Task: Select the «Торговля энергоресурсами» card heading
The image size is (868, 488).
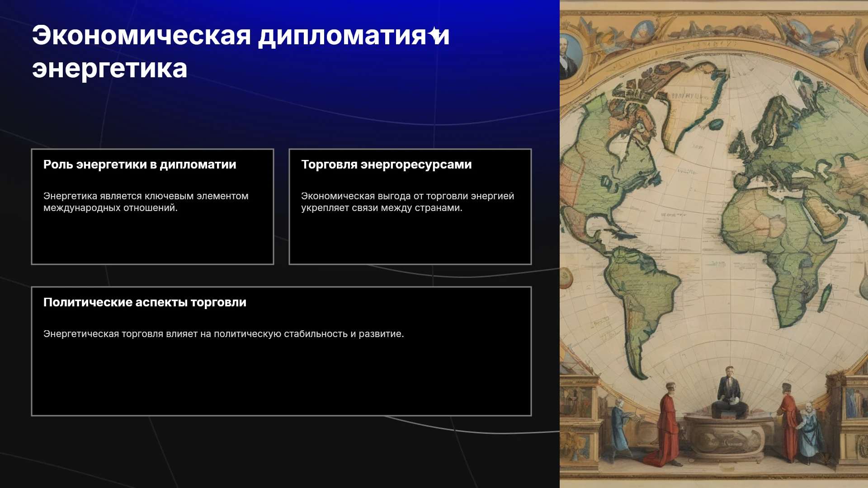Action: (x=387, y=164)
